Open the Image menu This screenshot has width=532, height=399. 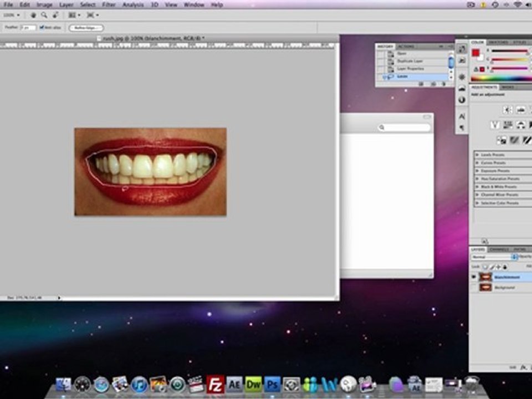(44, 5)
